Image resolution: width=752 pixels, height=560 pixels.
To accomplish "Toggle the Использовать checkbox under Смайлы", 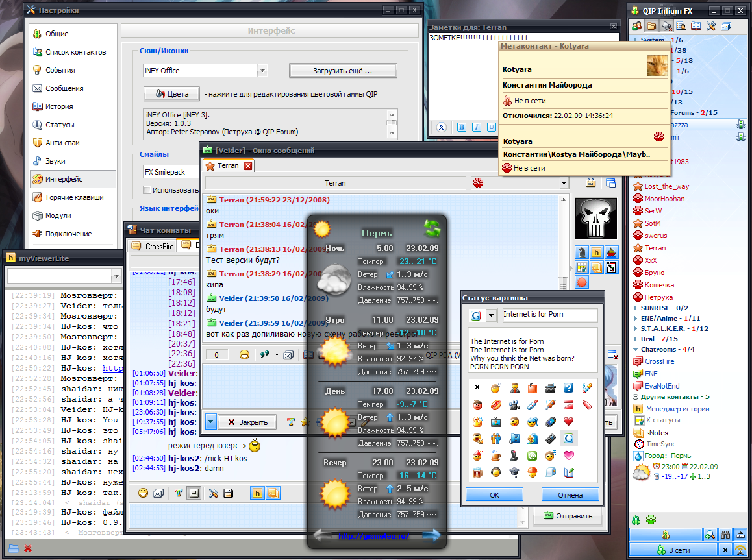I will coord(147,189).
